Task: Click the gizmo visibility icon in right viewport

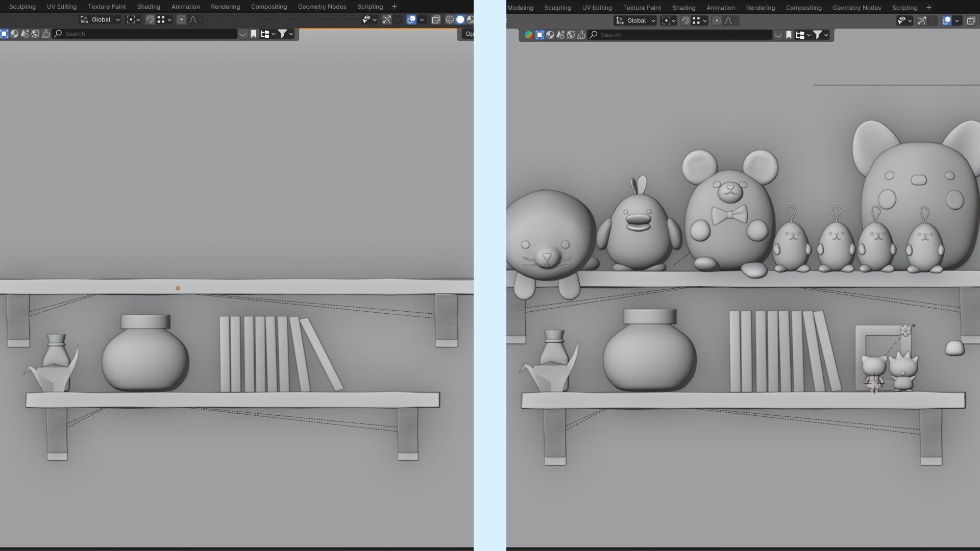Action: tap(922, 20)
